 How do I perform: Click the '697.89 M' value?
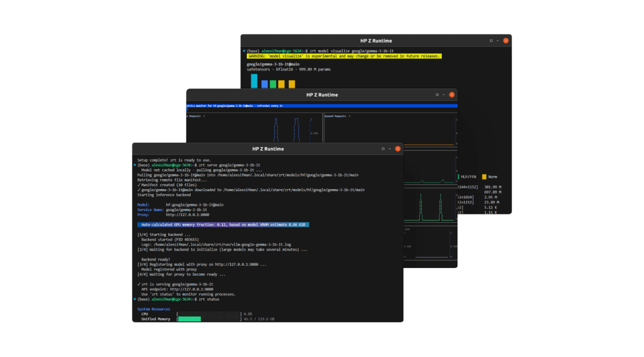[x=493, y=192]
